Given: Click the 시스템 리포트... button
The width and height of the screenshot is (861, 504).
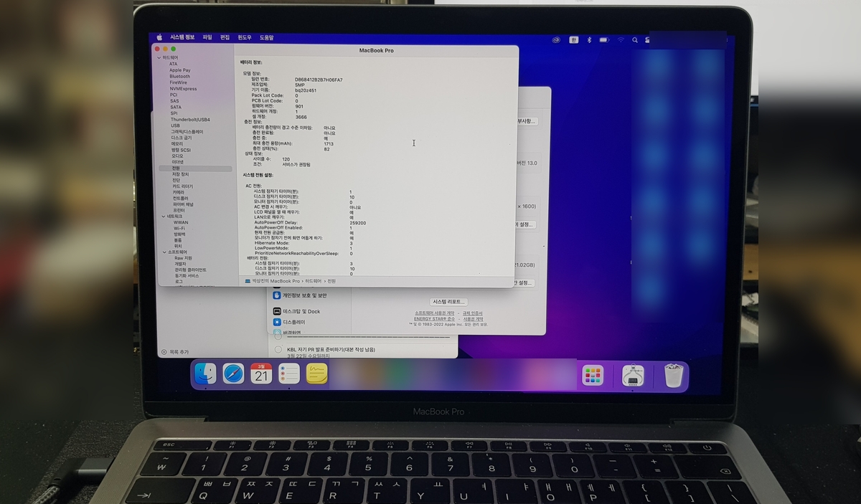Looking at the screenshot, I should pyautogui.click(x=449, y=302).
